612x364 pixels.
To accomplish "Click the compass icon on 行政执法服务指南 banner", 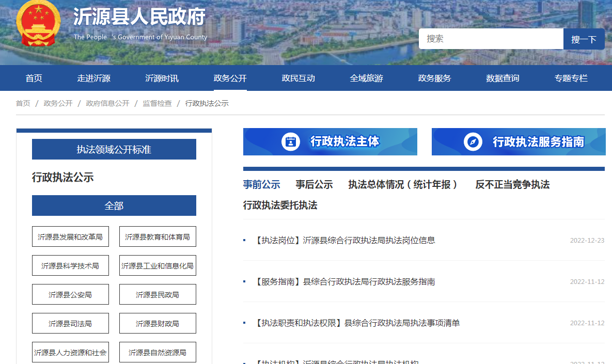I will pyautogui.click(x=473, y=141).
